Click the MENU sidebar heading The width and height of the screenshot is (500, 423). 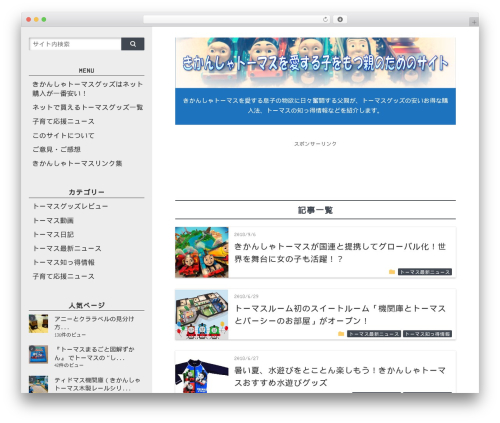(86, 70)
